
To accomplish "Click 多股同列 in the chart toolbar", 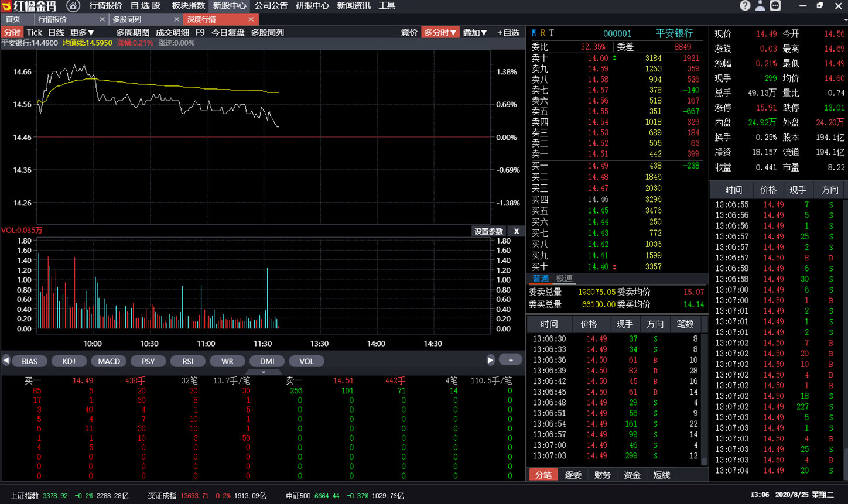I will pos(268,33).
